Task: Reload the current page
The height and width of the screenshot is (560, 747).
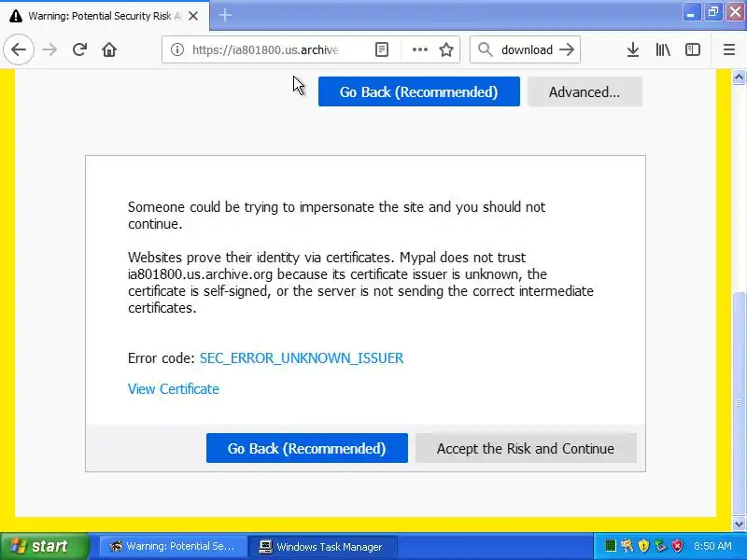Action: pos(79,49)
